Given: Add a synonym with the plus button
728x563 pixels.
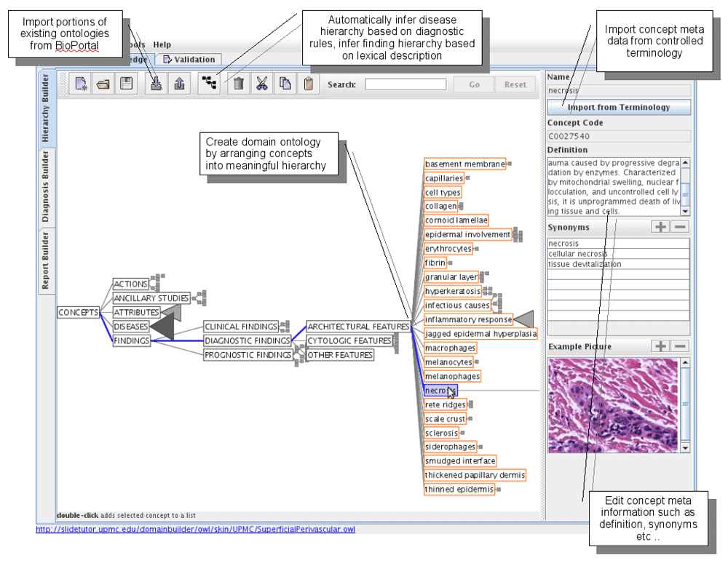Looking at the screenshot, I should pos(661,227).
